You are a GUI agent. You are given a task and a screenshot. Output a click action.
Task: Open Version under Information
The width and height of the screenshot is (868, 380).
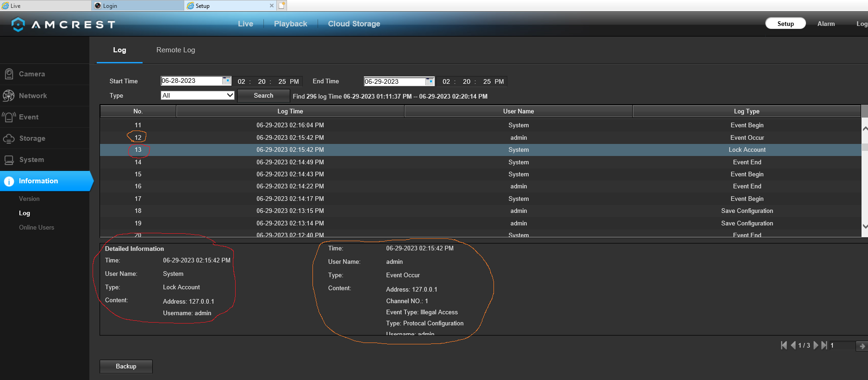point(29,199)
